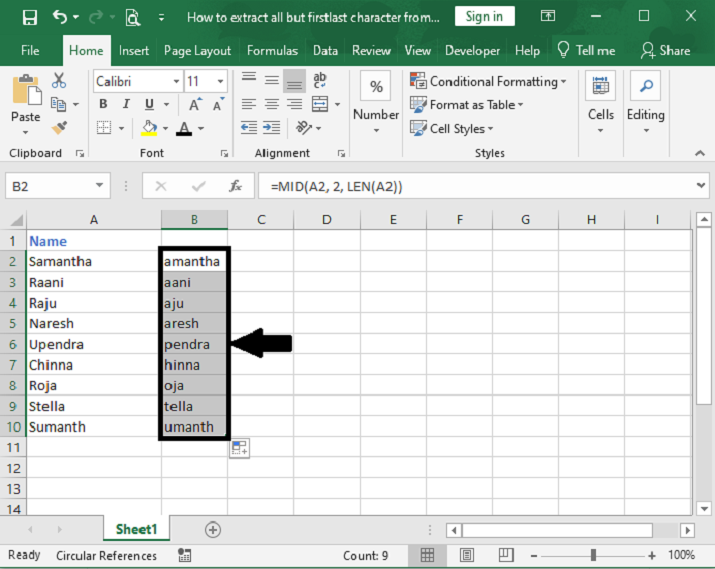This screenshot has height=569, width=715.
Task: Click the Undo arrow icon
Action: pyautogui.click(x=60, y=16)
